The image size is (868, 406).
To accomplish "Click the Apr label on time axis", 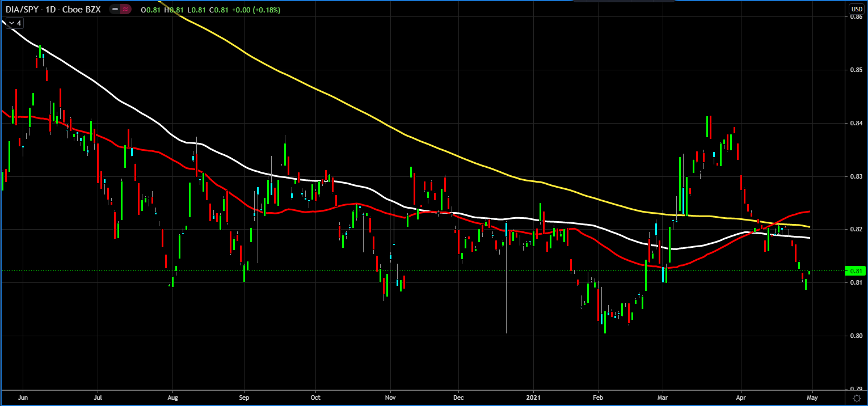I will tap(740, 399).
